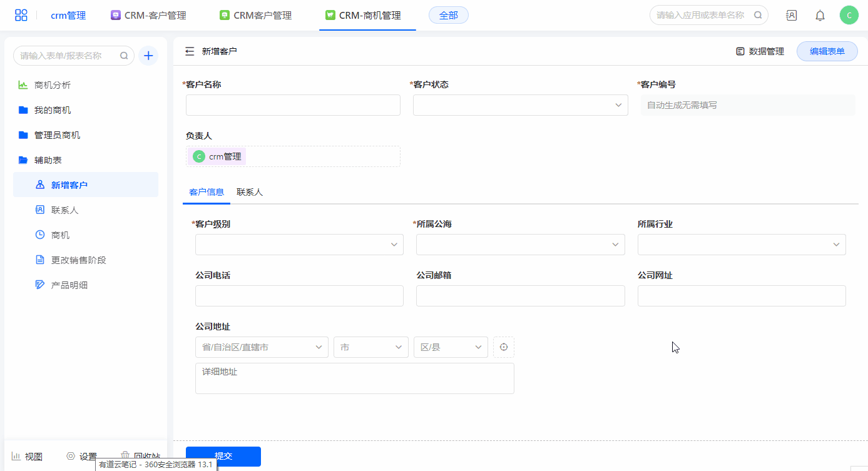Click the location target icon for address
868x471 pixels.
click(504, 347)
